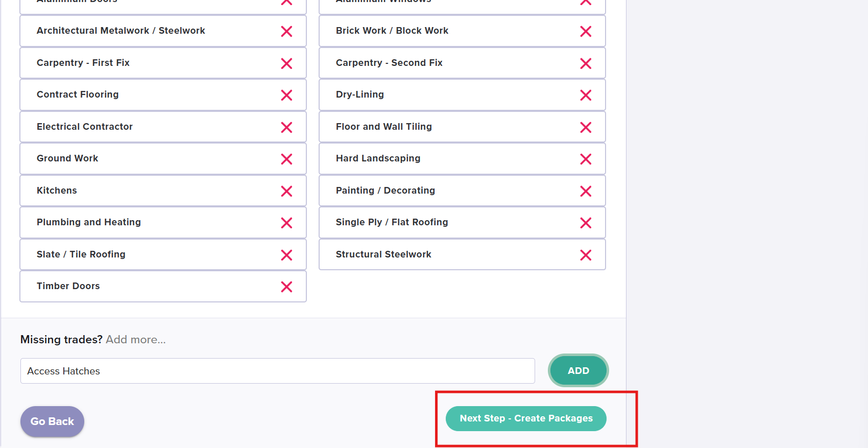Delete Structural Steelwork trade
The image size is (868, 448).
586,255
